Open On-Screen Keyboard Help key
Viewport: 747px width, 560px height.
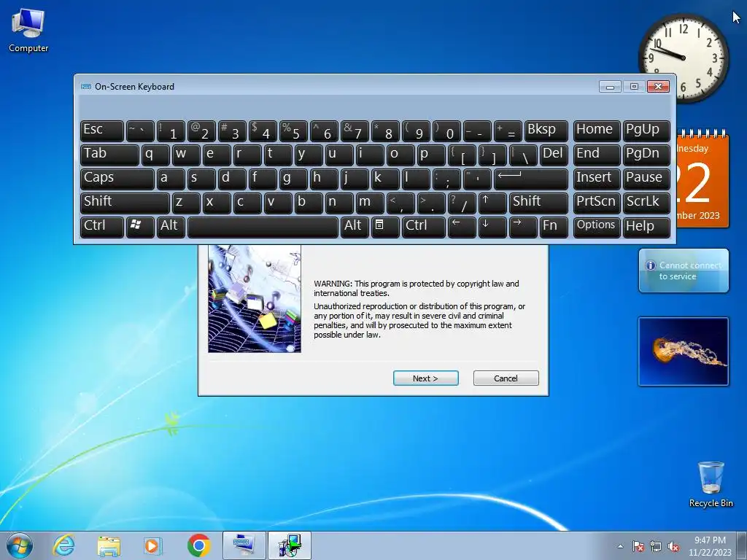[x=646, y=226]
